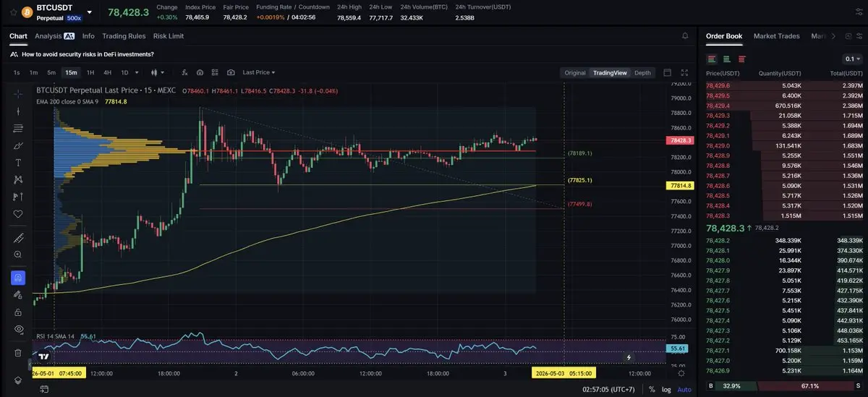868x397 pixels.
Task: Open the BTCUSDT pair selector dropdown
Action: pos(89,12)
